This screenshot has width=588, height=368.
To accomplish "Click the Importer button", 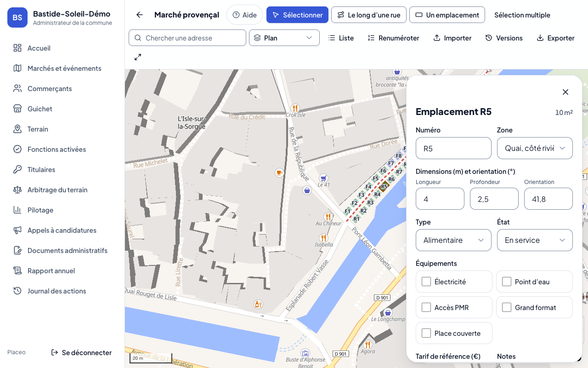I will coord(452,38).
